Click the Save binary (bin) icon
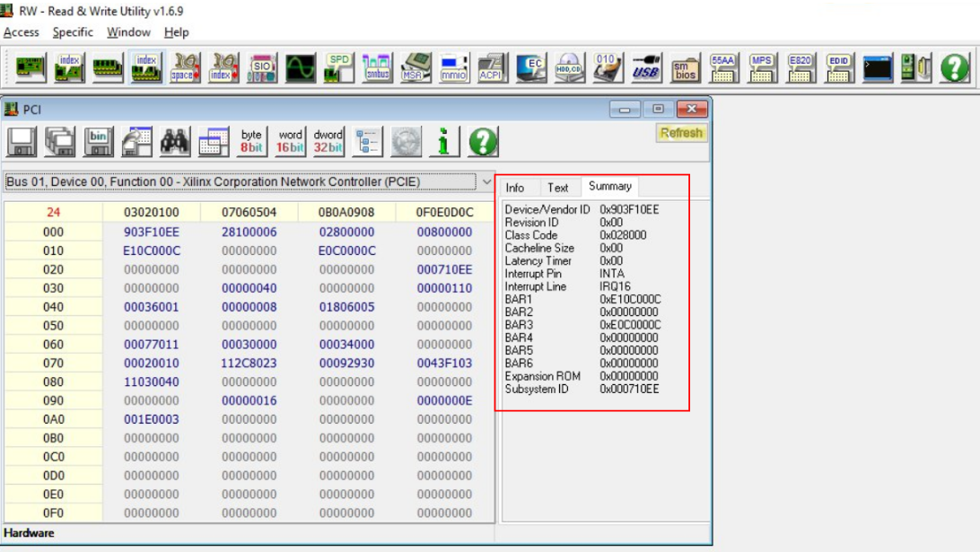Viewport: 980px width, 552px height. [98, 141]
